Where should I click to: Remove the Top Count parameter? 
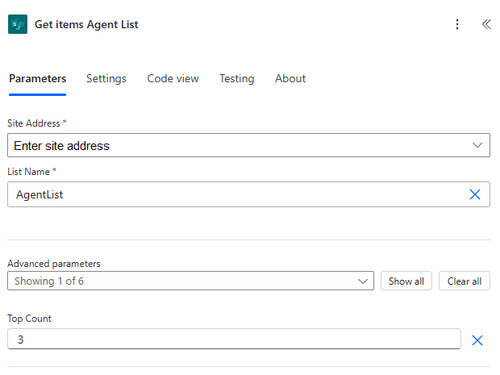(477, 340)
